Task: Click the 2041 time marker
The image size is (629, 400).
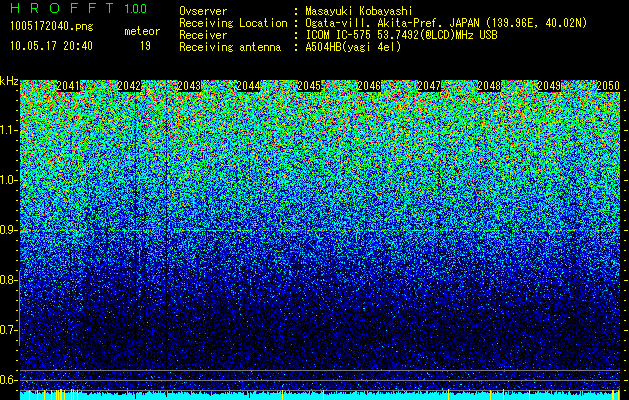Action: 68,86
